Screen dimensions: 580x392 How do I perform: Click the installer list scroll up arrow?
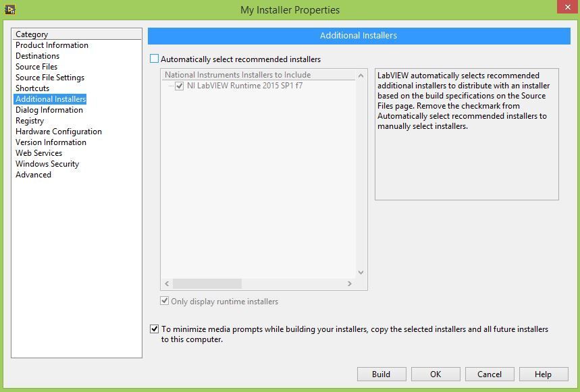pos(361,76)
